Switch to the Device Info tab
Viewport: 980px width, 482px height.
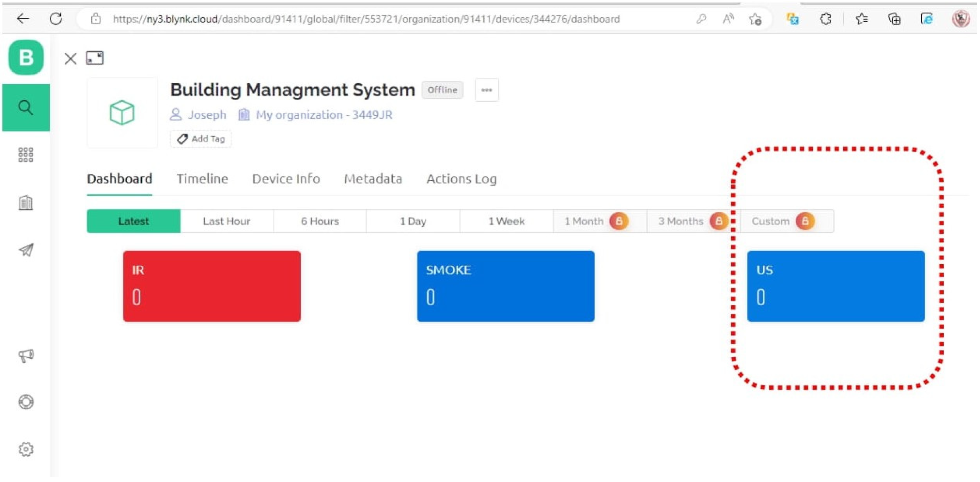286,179
